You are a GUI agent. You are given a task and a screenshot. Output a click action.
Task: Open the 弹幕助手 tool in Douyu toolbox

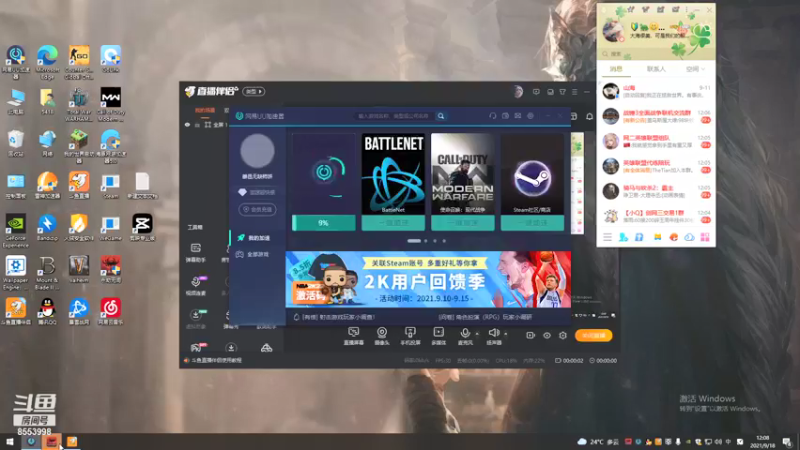coord(195,252)
